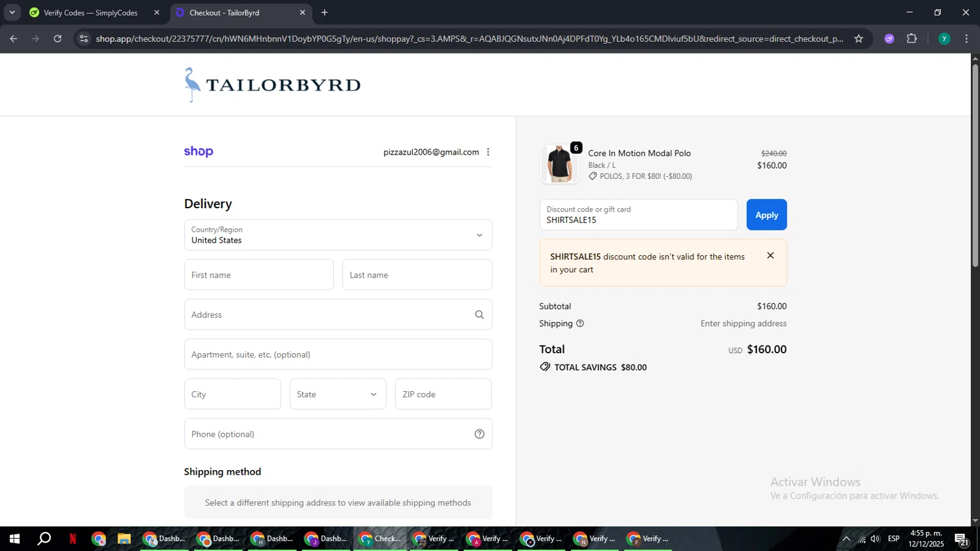The width and height of the screenshot is (980, 551).
Task: Focus the Address input field
Action: coord(338,315)
